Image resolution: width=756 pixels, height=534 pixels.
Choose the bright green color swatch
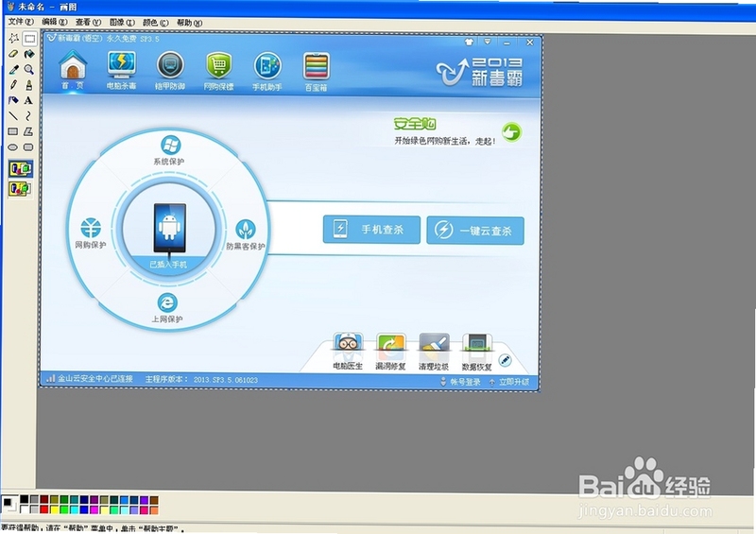pos(64,509)
